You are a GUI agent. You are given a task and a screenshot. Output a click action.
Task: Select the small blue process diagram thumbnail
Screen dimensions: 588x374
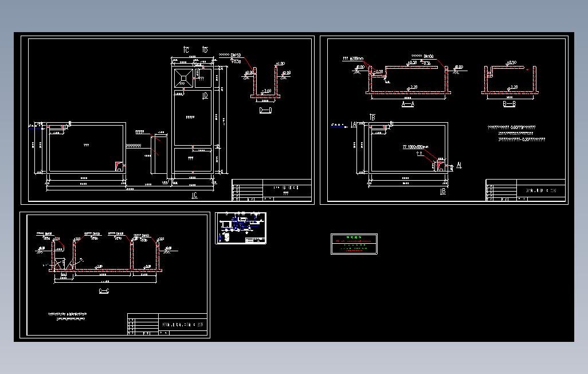point(241,228)
